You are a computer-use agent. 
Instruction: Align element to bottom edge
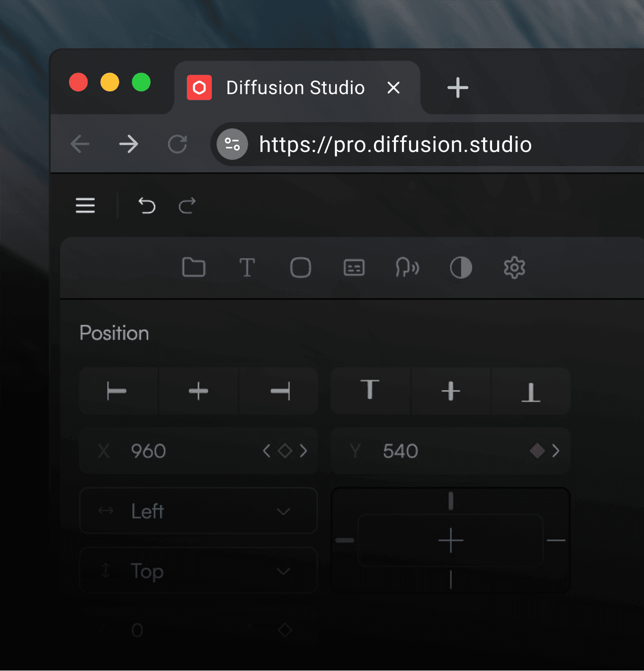click(x=531, y=391)
